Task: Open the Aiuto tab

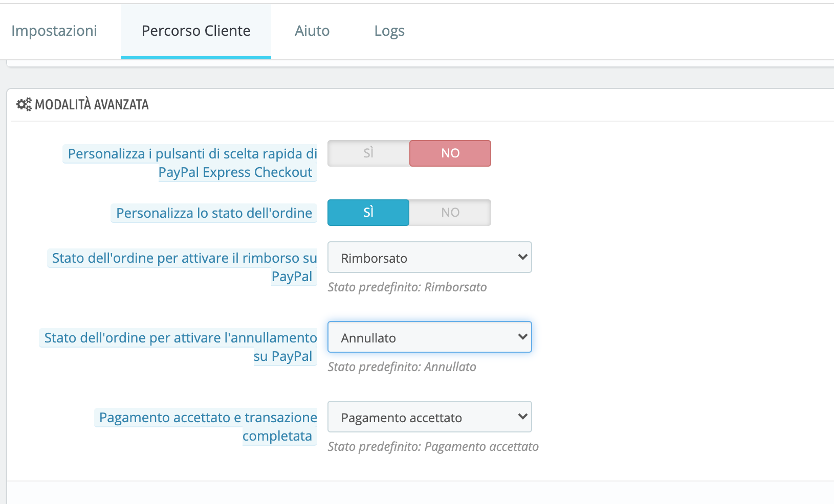Action: 312,31
